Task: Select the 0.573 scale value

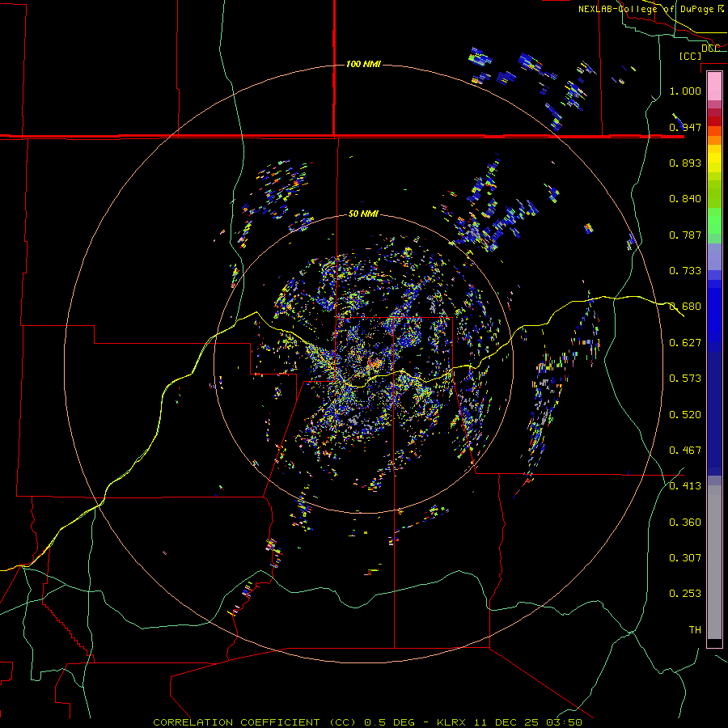Action: point(685,379)
